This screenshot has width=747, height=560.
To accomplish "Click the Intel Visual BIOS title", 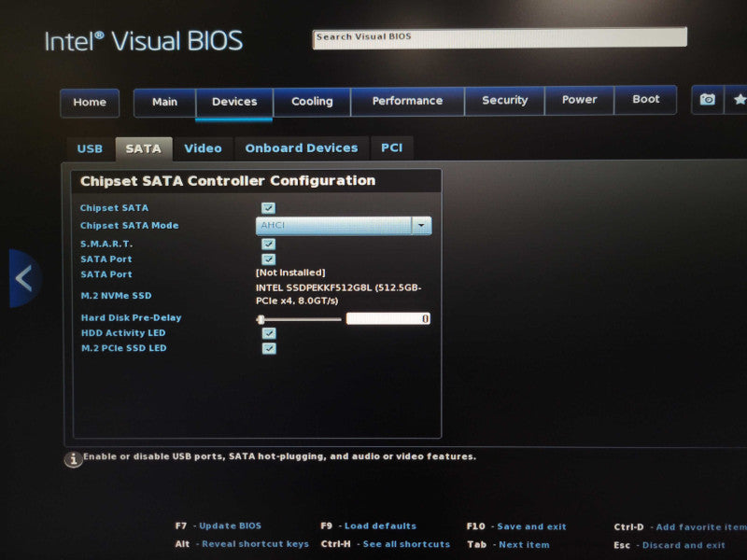I will pyautogui.click(x=144, y=41).
